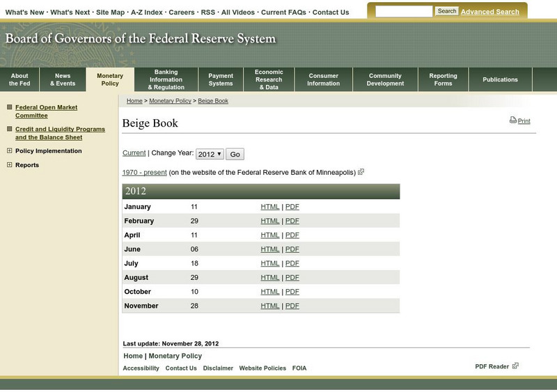Viewport: 557px width, 392px height.
Task: Open the Current FAQs link
Action: pos(283,12)
